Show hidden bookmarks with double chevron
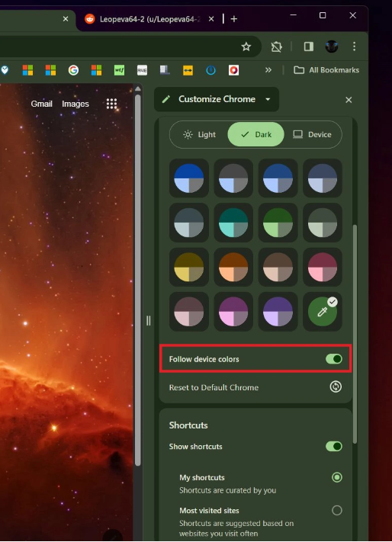 tap(268, 70)
